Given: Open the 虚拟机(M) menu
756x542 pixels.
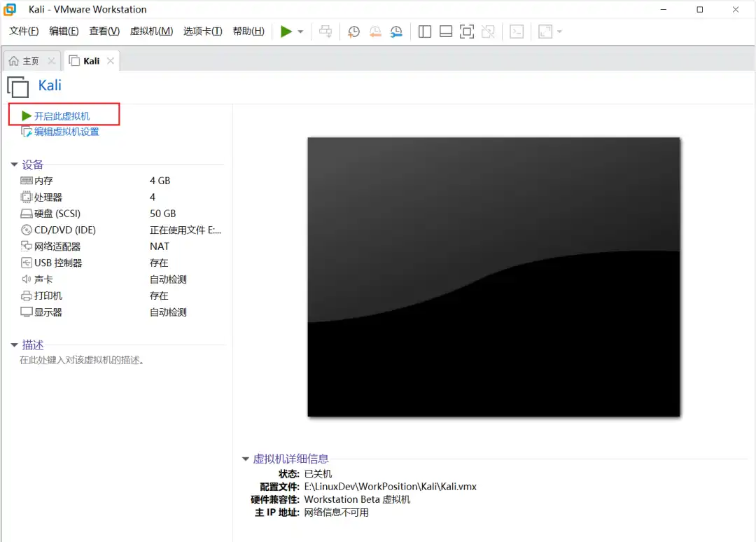Looking at the screenshot, I should click(151, 32).
